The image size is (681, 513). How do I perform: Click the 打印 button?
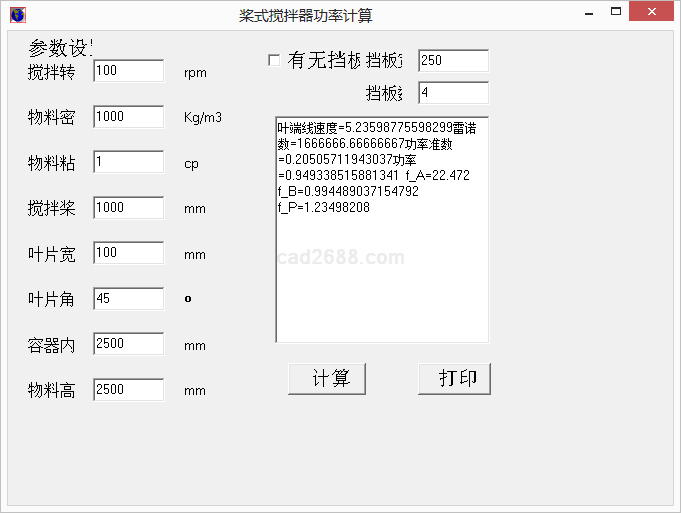(x=454, y=379)
